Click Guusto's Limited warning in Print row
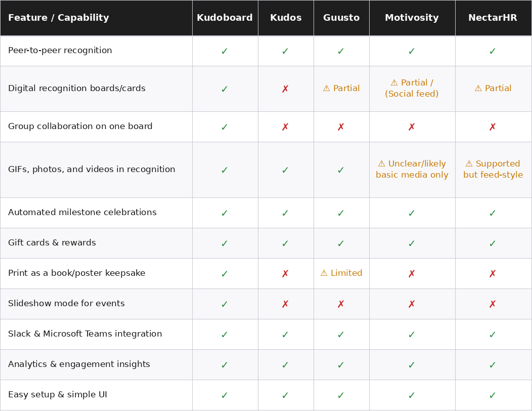The width and height of the screenshot is (532, 411). coord(341,273)
